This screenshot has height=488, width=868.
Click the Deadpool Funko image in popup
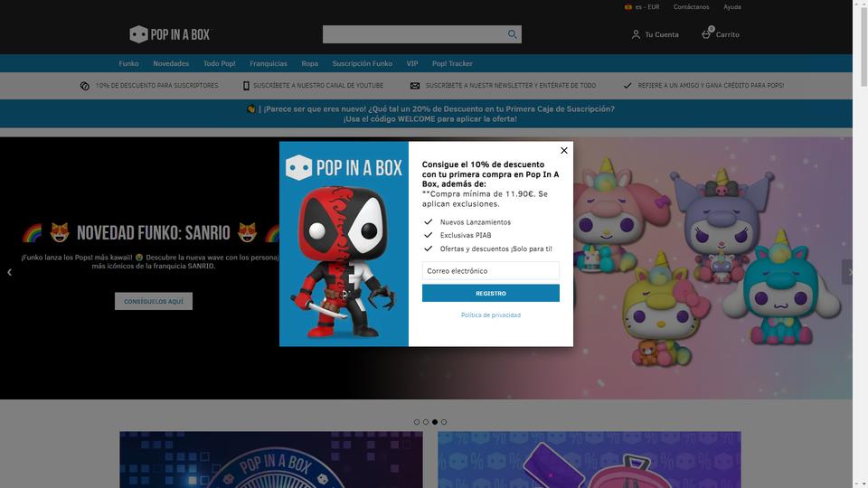344,262
